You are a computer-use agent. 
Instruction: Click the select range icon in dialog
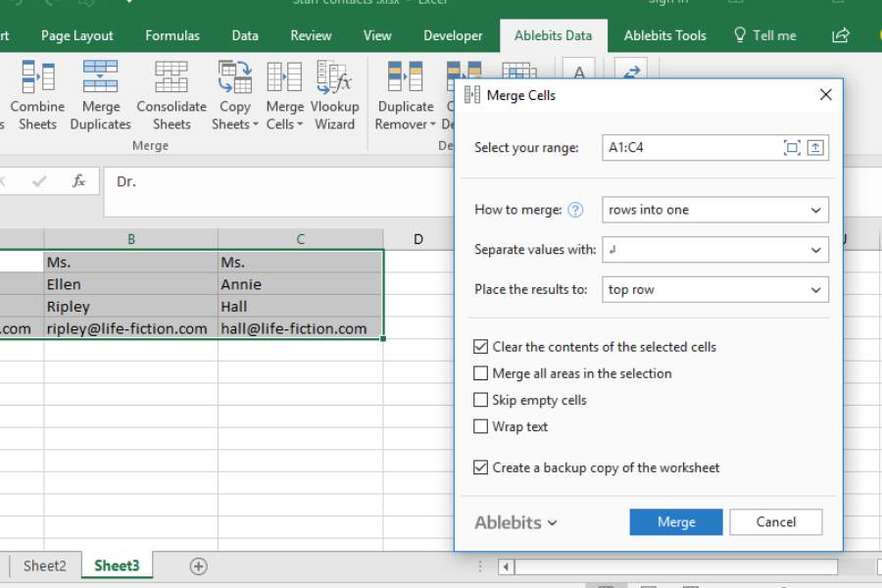pyautogui.click(x=792, y=148)
